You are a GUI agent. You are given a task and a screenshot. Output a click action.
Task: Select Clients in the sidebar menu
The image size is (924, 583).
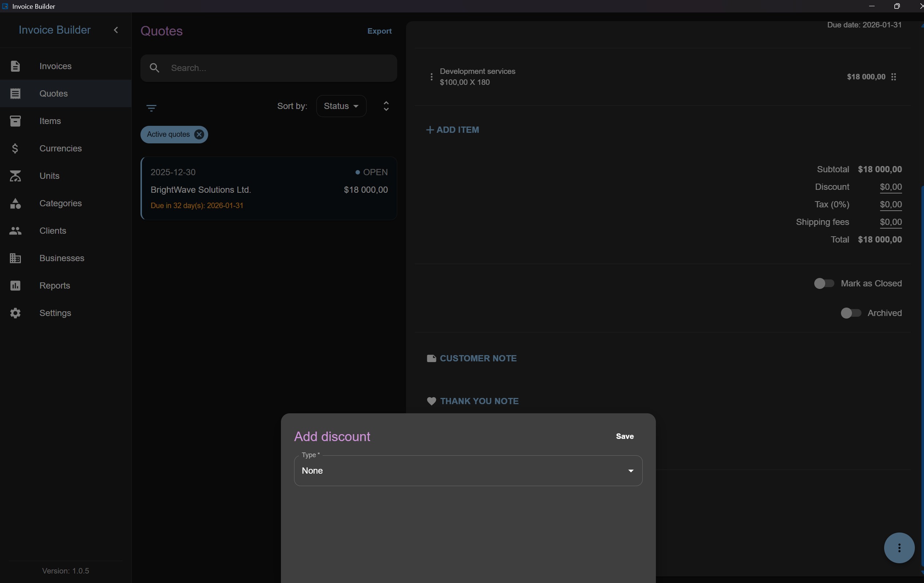(65, 230)
